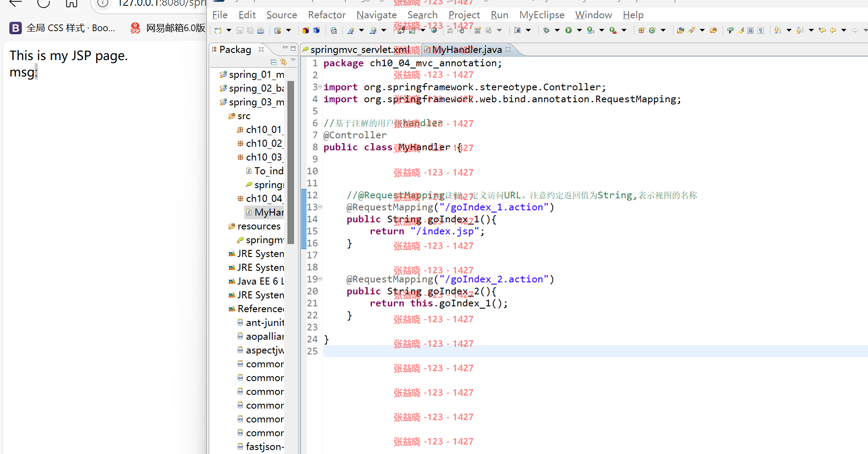The width and height of the screenshot is (868, 454).
Task: Click the New file wizard icon
Action: (x=218, y=30)
